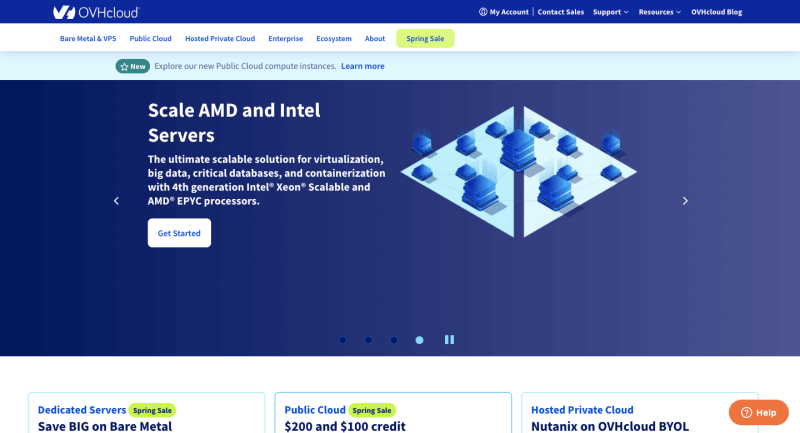Visit the OVHcloud Blog
Viewport: 800px width, 433px height.
coord(716,12)
